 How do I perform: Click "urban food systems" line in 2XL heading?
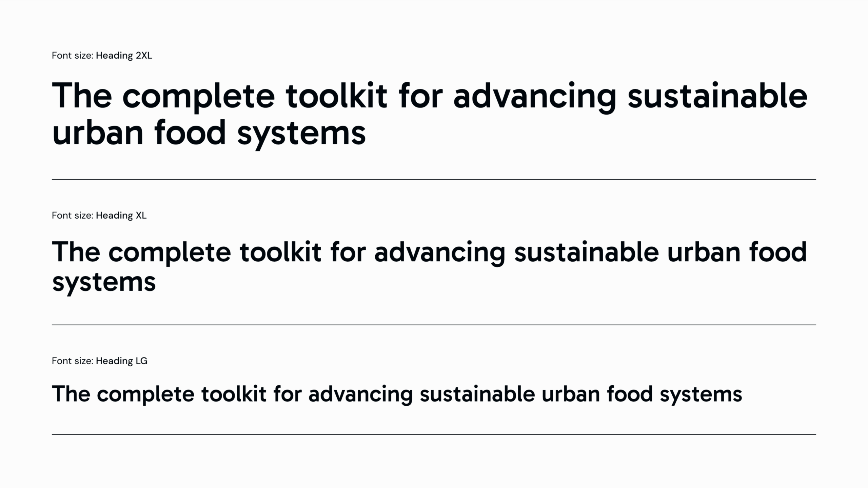[x=209, y=133]
